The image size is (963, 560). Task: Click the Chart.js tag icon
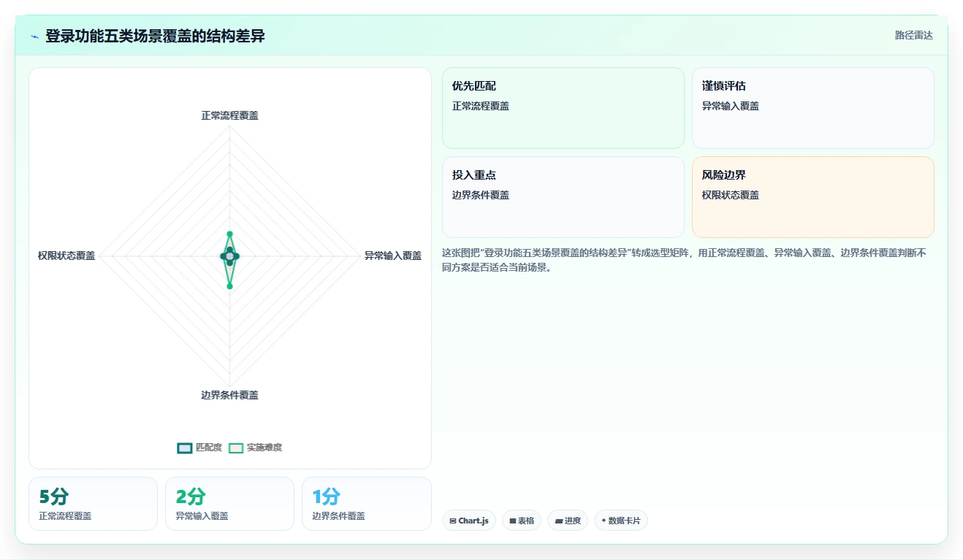click(x=453, y=521)
